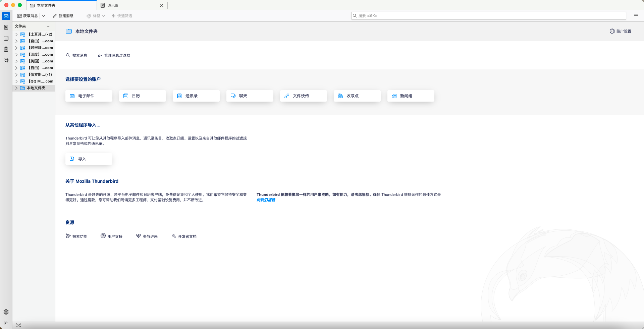This screenshot has width=644, height=329.
Task: Click the 导入 import button
Action: (x=89, y=159)
